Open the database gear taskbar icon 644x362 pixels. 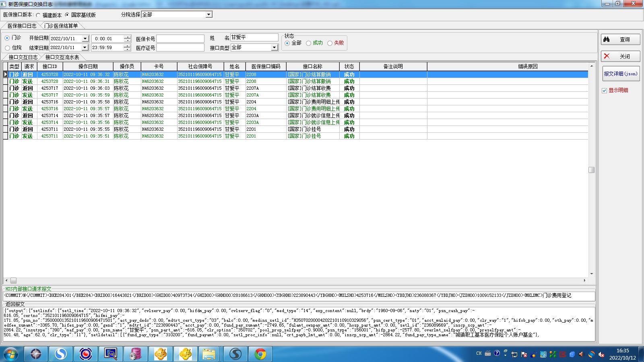coord(136,354)
